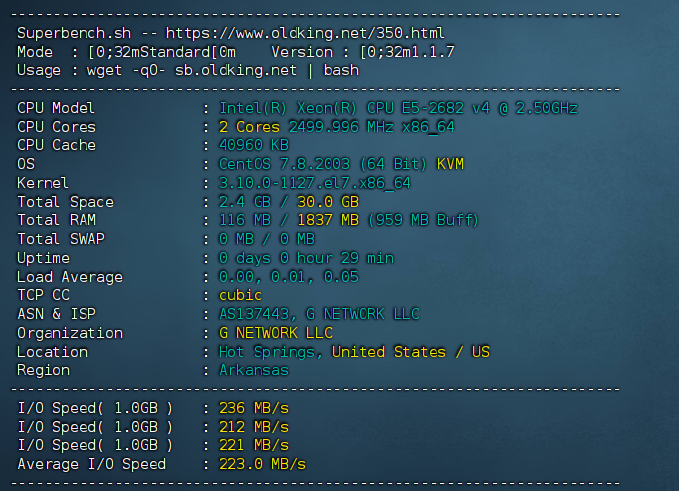Select the 0 MB / 0 MB swap value

tap(267, 239)
